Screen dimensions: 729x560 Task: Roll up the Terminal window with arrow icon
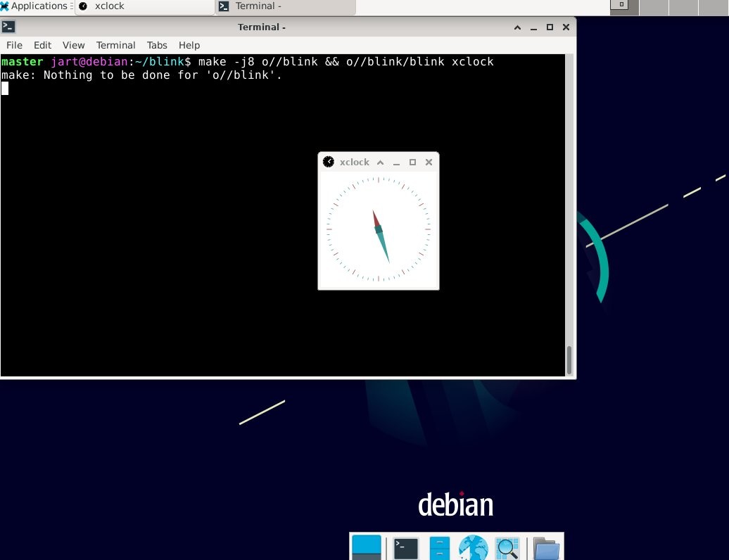[x=517, y=27]
